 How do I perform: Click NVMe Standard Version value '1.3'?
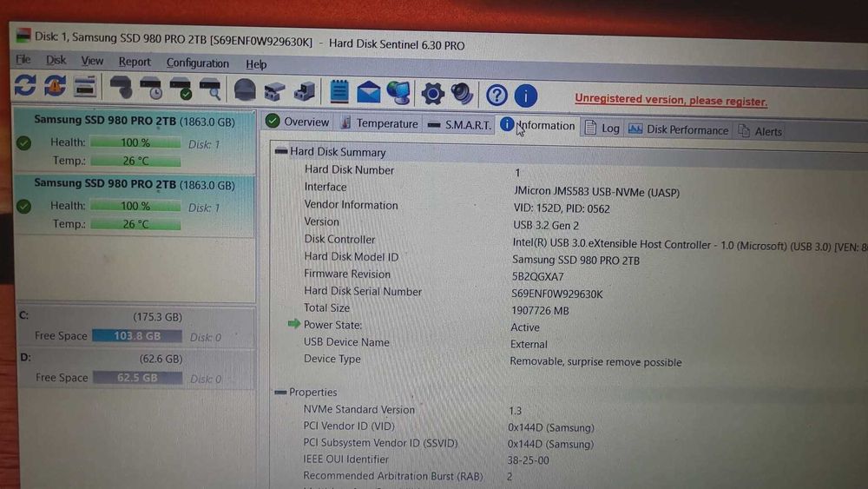(515, 410)
